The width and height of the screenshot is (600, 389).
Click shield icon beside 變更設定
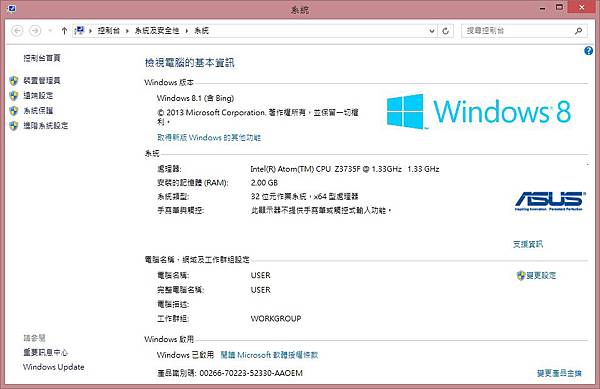coord(520,275)
